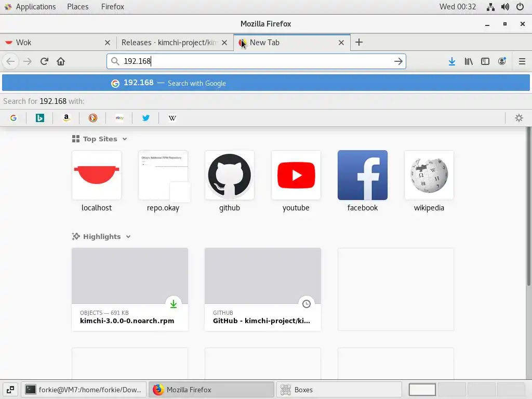Click the Go arrow in the address bar
This screenshot has height=399, width=532.
pos(398,61)
